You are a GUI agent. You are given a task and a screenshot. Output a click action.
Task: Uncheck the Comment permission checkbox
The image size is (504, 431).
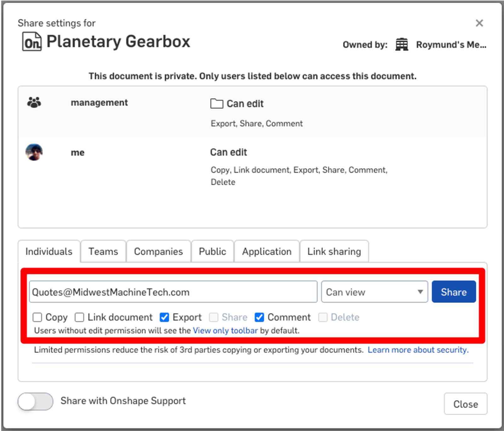coord(259,317)
